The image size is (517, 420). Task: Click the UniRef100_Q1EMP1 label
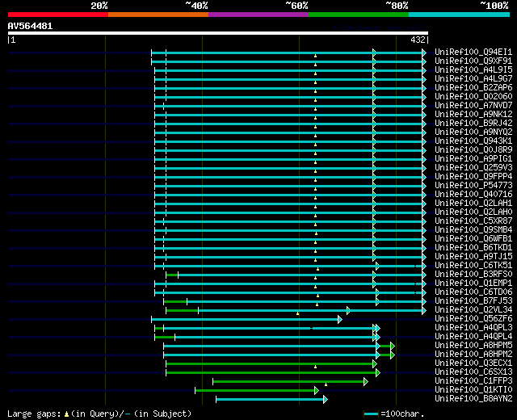473,283
